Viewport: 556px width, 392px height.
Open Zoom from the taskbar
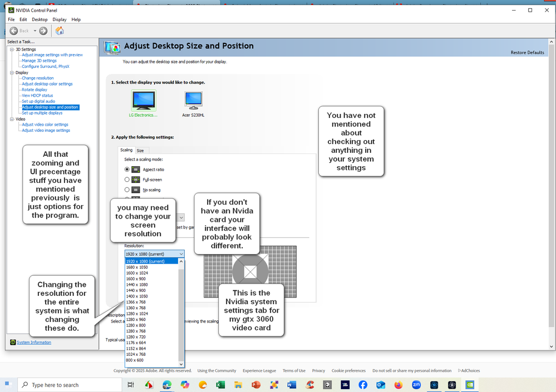(x=416, y=385)
